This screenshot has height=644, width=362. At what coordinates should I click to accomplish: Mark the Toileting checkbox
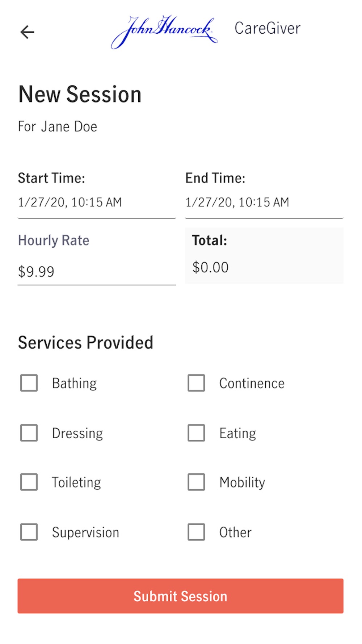pos(29,482)
